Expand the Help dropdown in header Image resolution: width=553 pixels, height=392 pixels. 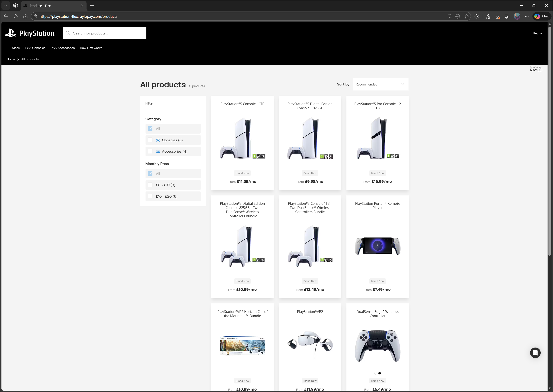tap(537, 33)
